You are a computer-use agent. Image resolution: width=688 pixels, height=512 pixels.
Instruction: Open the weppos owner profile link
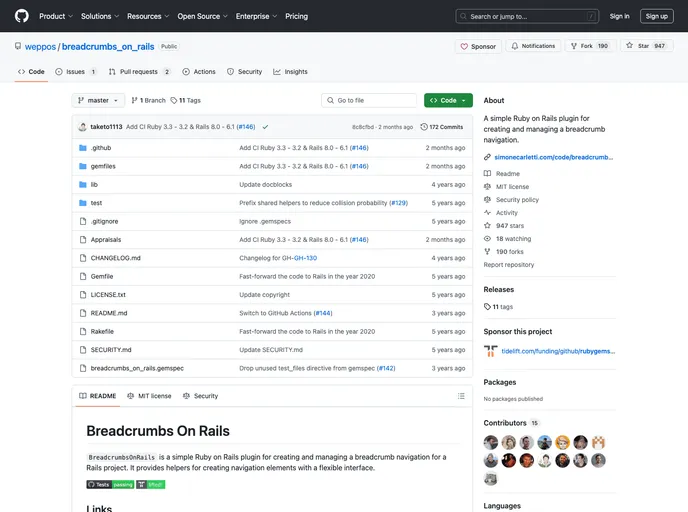tap(40, 47)
